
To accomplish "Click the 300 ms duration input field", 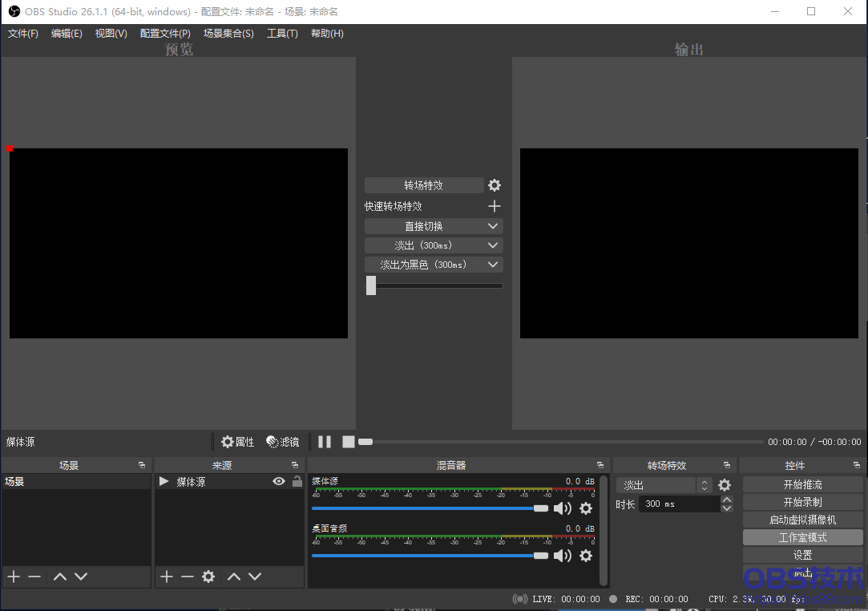I will 680,504.
